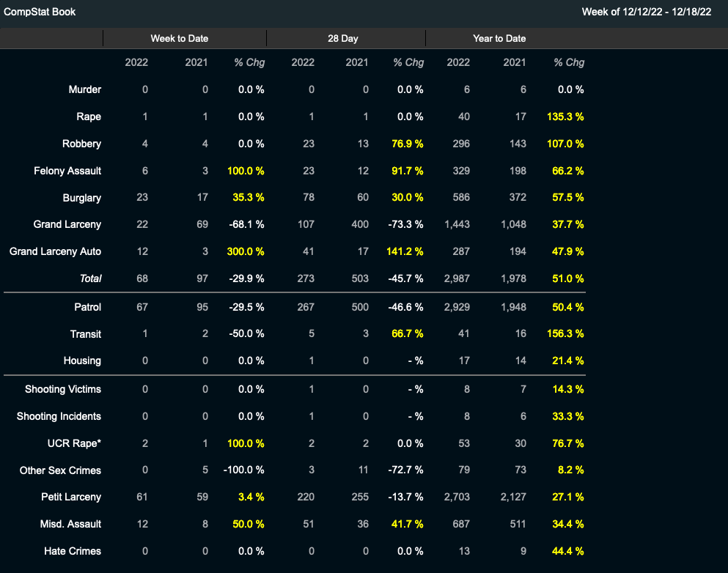Click the Year to Date column group header
Screen dimensions: 728x573
(x=499, y=38)
